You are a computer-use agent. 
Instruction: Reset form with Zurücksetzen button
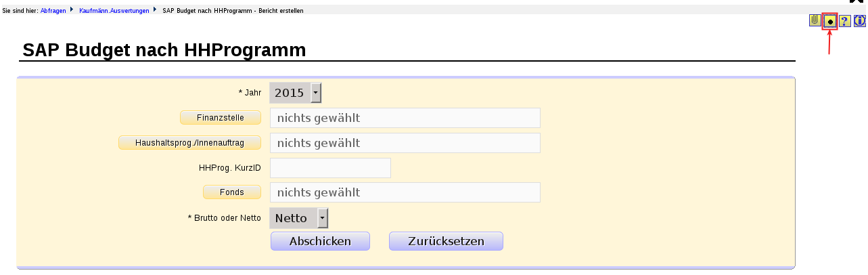point(446,241)
